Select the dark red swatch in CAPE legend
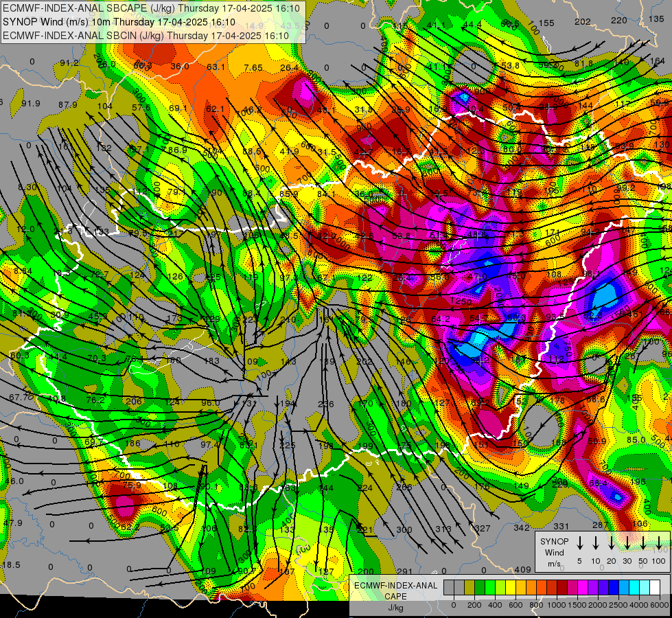Screen dimensions: 672x618 click(562, 587)
